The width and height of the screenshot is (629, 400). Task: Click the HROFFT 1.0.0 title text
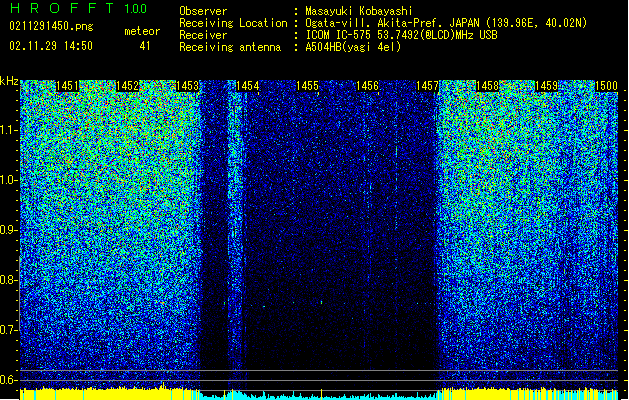coord(78,8)
